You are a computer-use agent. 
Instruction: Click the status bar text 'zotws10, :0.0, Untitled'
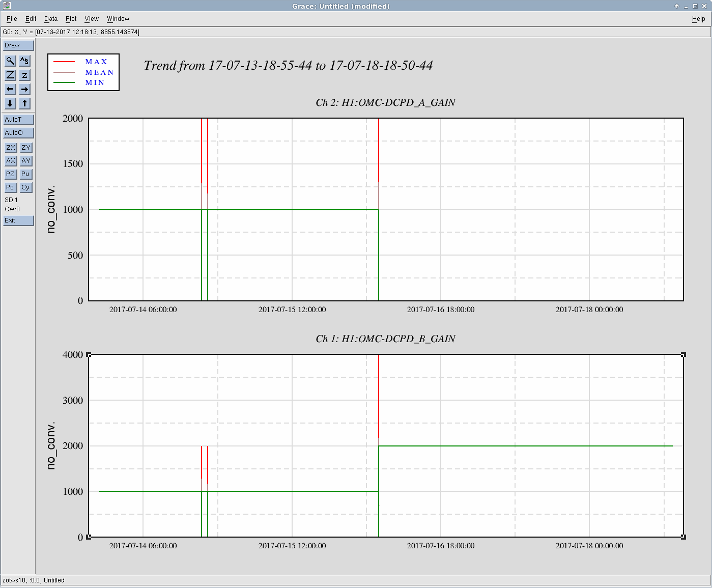click(x=34, y=580)
